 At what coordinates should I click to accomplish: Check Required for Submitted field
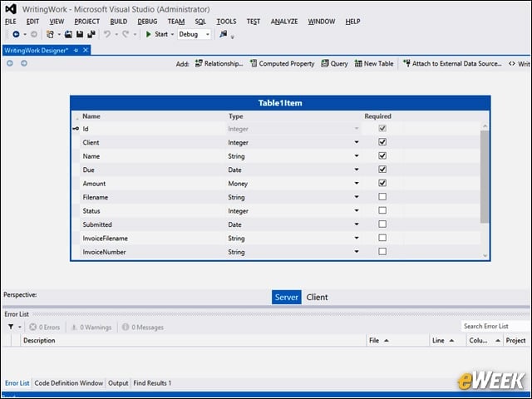click(x=382, y=224)
